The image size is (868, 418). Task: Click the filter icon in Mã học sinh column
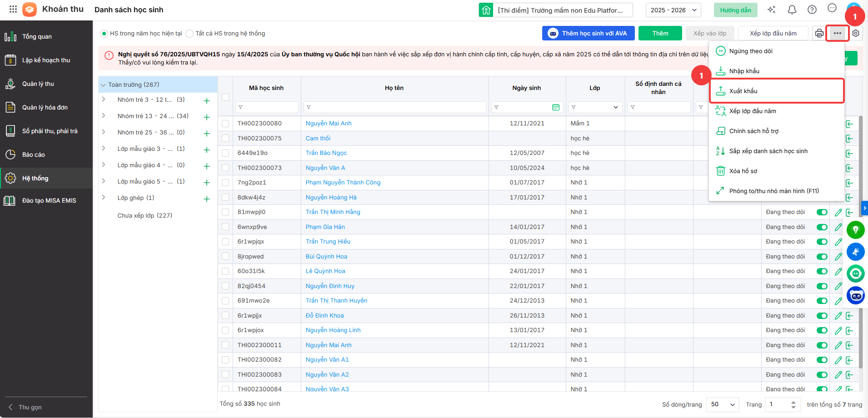(x=240, y=107)
